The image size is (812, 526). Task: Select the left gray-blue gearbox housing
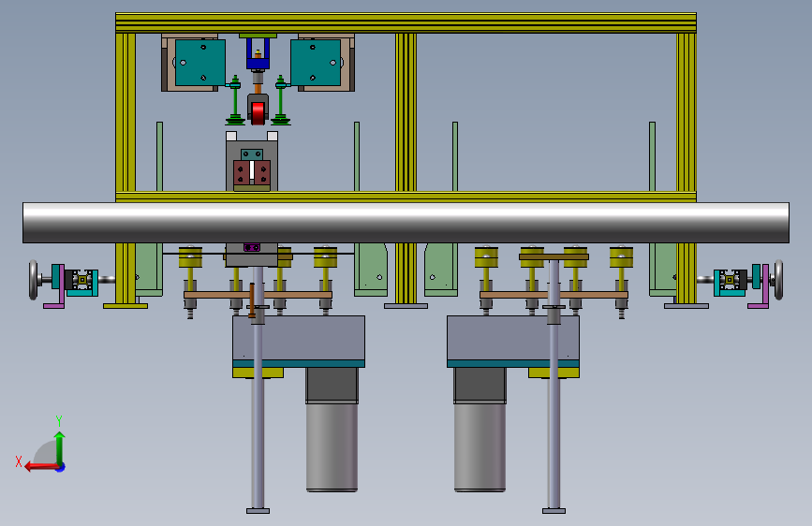(x=299, y=338)
